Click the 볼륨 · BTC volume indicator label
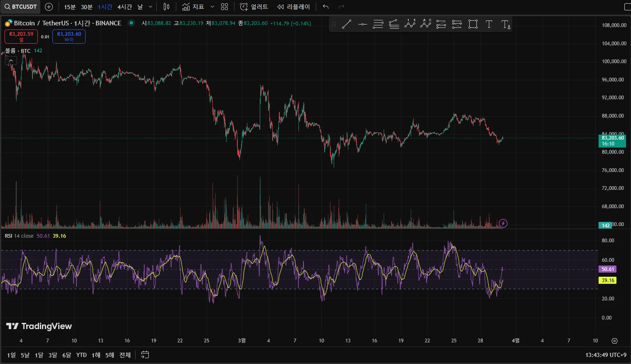 pyautogui.click(x=18, y=51)
